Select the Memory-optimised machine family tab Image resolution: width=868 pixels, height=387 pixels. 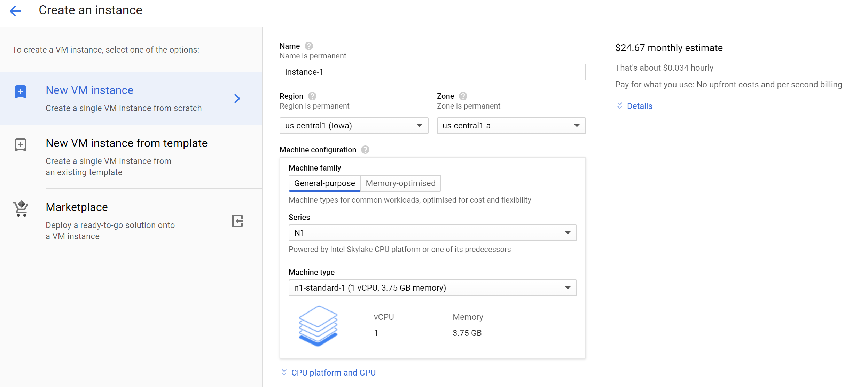tap(400, 183)
